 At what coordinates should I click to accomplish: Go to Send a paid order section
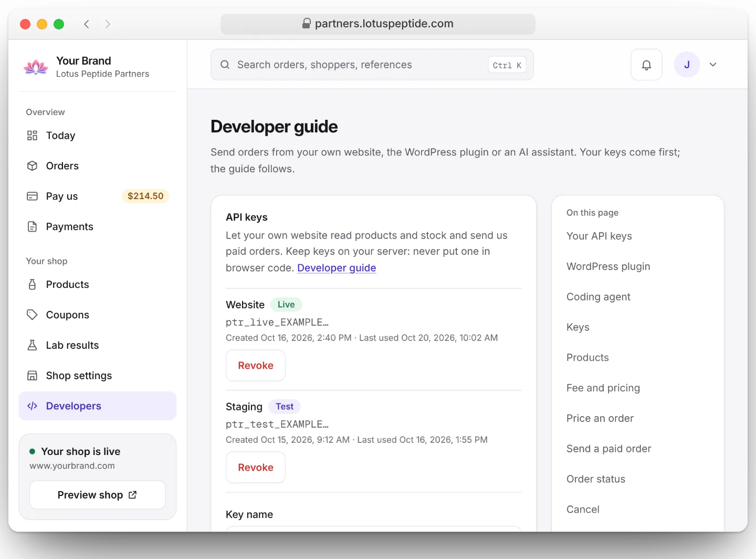(608, 449)
